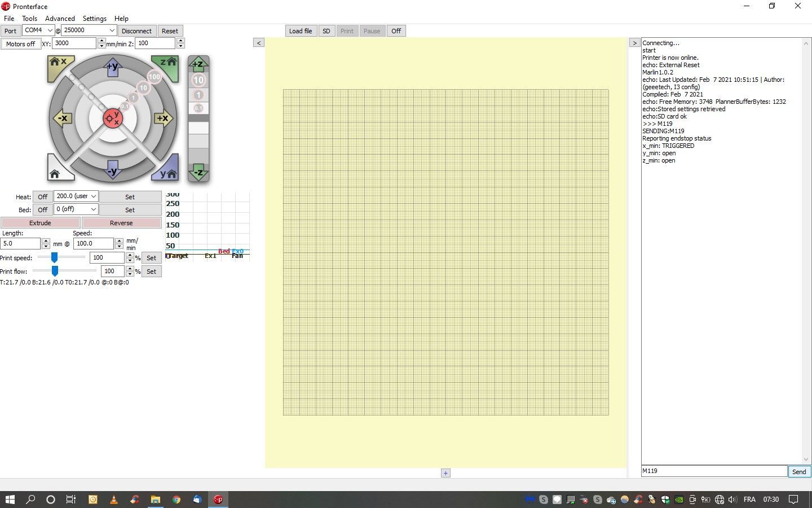Turn the hotend heater Off
Viewport: 812px width, 508px height.
42,197
